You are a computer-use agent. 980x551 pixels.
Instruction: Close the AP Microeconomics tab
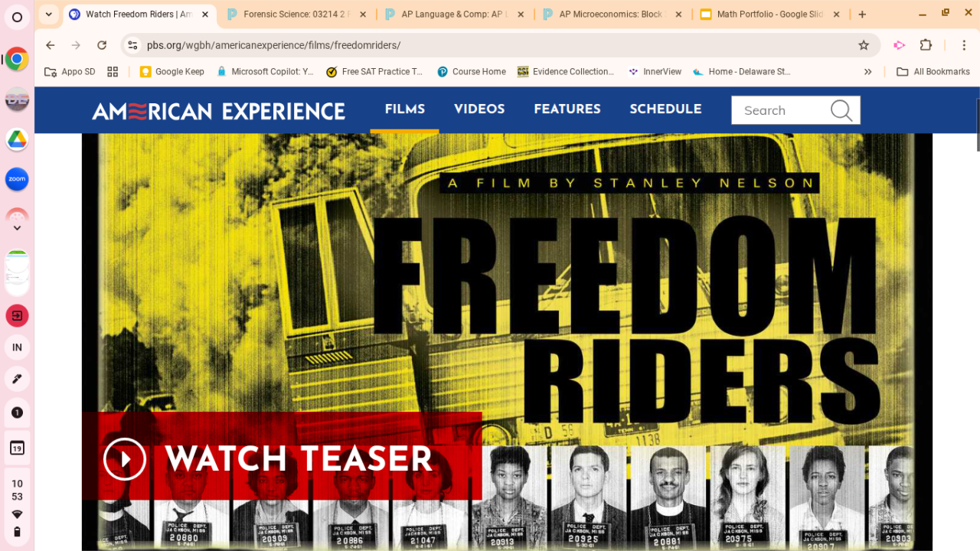pyautogui.click(x=678, y=14)
